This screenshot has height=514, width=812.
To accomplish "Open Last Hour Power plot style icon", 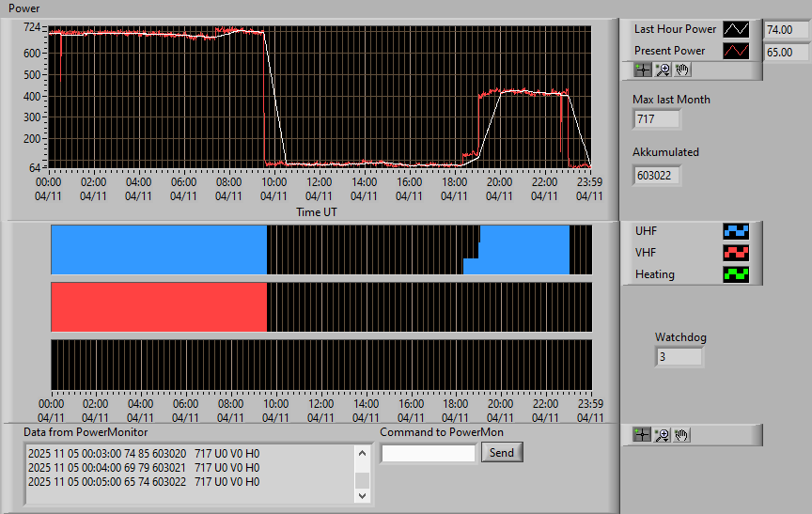I will 736,29.
